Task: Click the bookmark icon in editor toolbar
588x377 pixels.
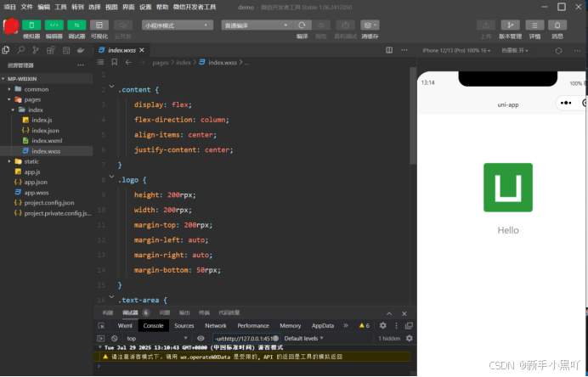Action: pos(115,62)
